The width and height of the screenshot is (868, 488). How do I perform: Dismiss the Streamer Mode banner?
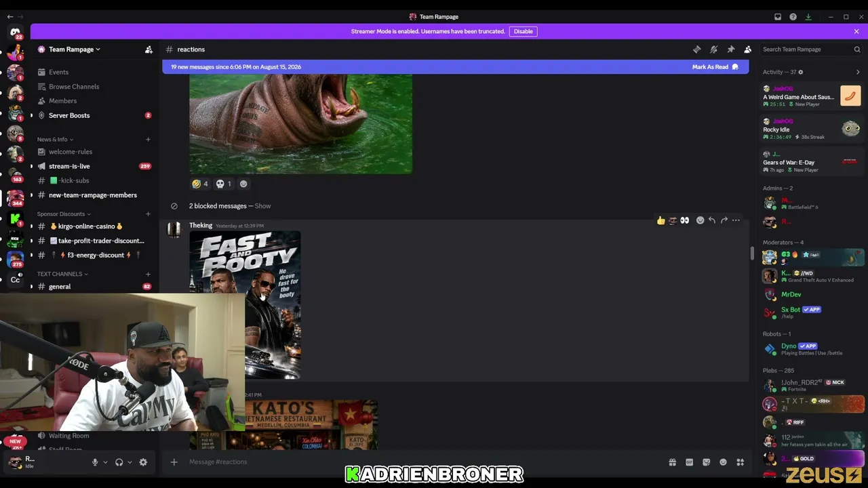pyautogui.click(x=856, y=31)
